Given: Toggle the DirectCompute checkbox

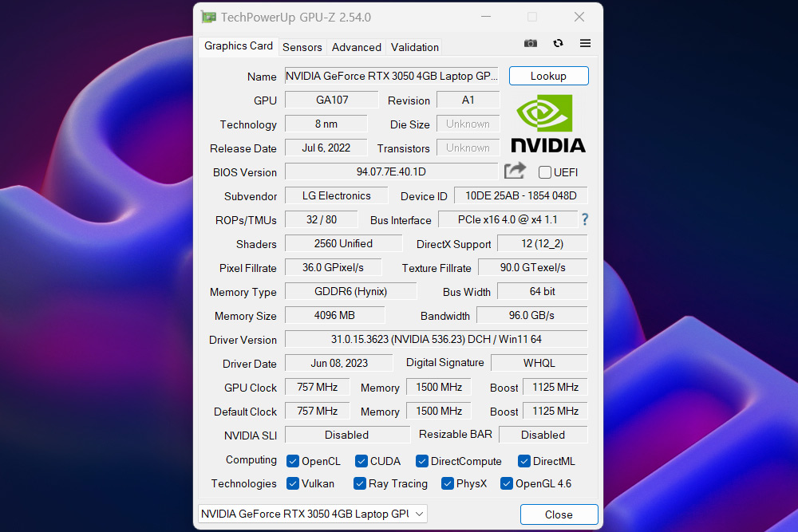Looking at the screenshot, I should click(422, 461).
